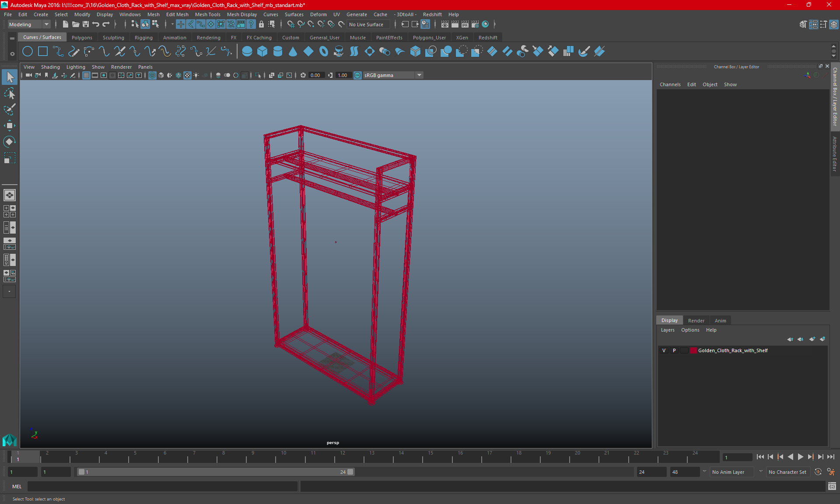This screenshot has height=504, width=840.
Task: Click the playback end time field 24
Action: [651, 472]
